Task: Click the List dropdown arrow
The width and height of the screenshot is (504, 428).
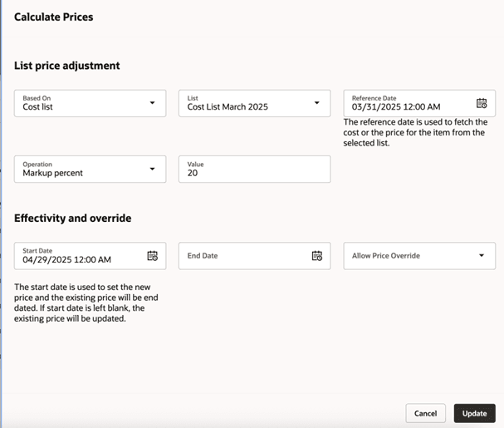Action: pyautogui.click(x=316, y=103)
